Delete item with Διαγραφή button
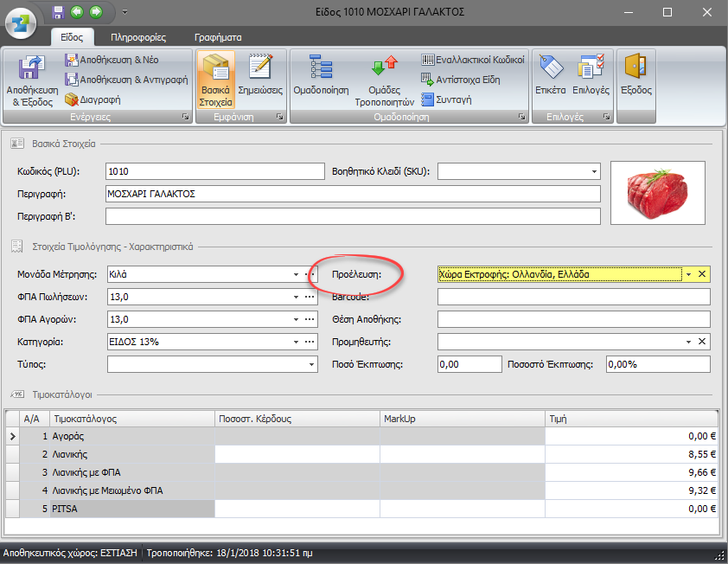The width and height of the screenshot is (728, 564). (93, 99)
